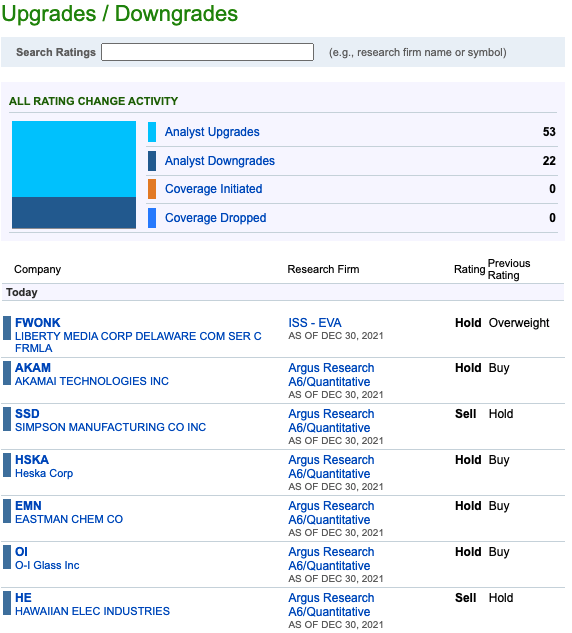Viewport: 572px width, 633px height.
Task: Open the Analyst Downgrades link
Action: (x=220, y=161)
